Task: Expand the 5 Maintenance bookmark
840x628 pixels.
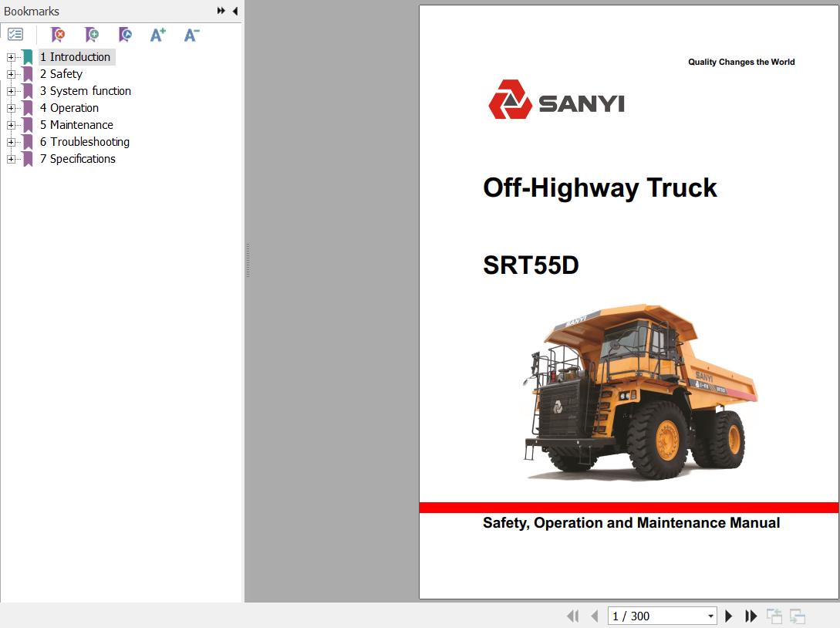Action: pyautogui.click(x=11, y=125)
